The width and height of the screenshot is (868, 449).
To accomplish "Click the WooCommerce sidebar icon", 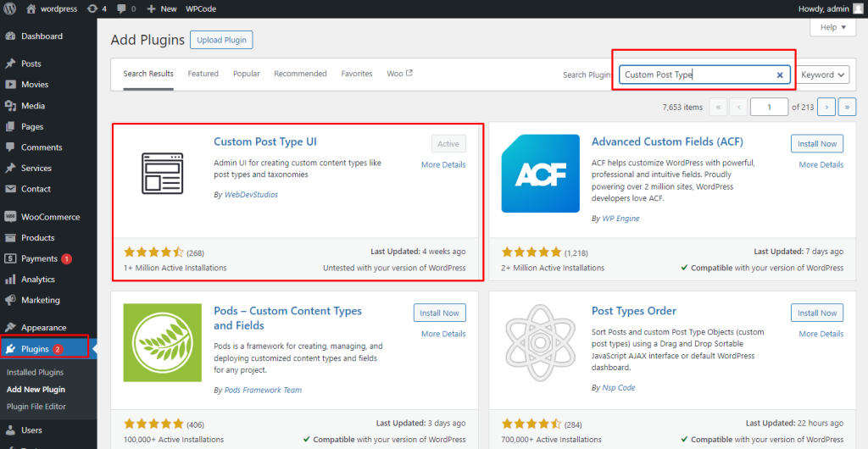I will coord(10,217).
